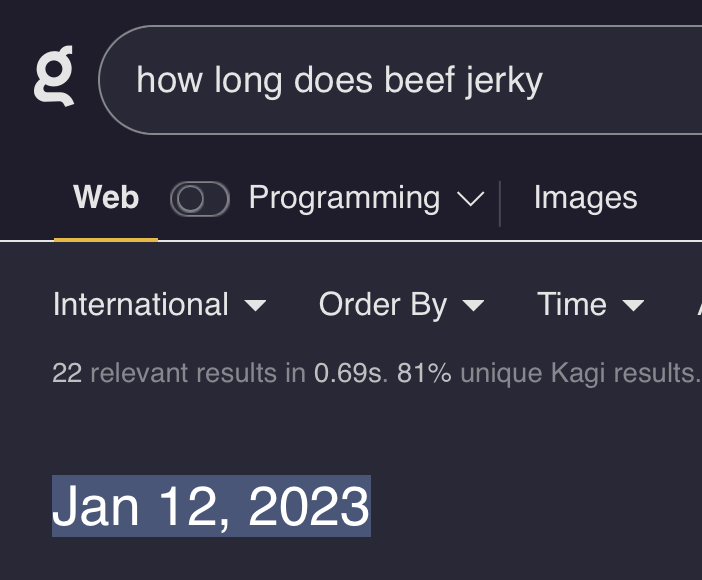Click inside the search query field
702x580 pixels.
point(400,80)
